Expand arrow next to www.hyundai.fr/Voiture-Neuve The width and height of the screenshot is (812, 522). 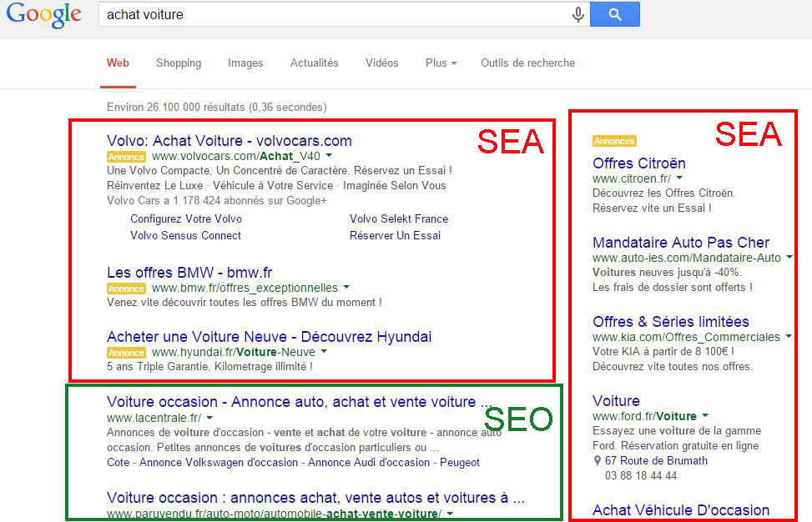[x=324, y=351]
